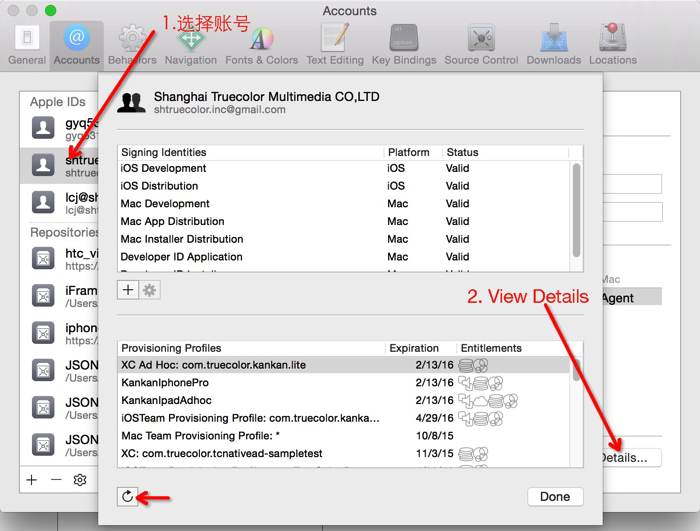Select the htc_vi repository
This screenshot has width=700, height=531.
point(59,259)
